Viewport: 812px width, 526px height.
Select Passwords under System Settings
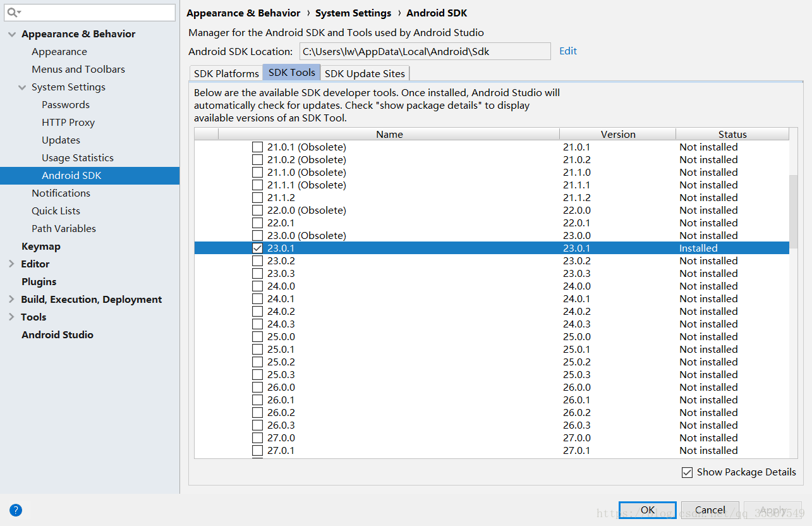pyautogui.click(x=66, y=105)
